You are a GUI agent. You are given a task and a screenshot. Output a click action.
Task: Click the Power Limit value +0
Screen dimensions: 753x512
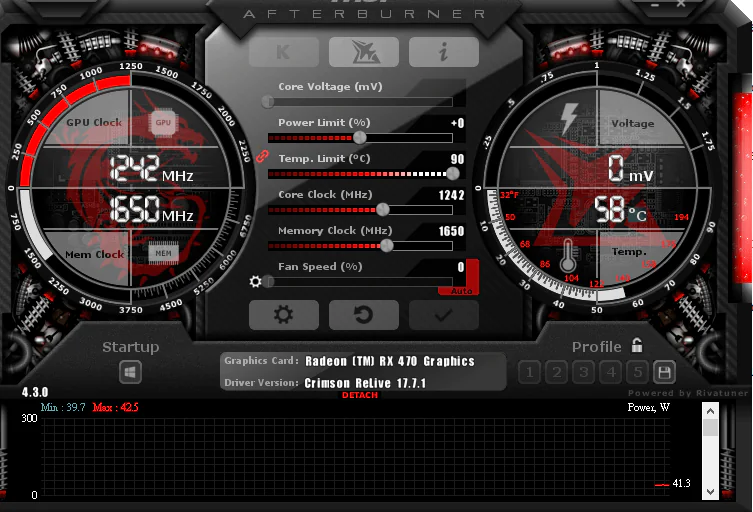[458, 123]
